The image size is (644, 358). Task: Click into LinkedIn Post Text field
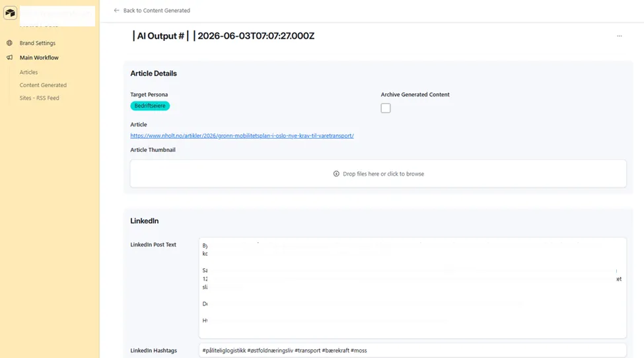point(412,287)
